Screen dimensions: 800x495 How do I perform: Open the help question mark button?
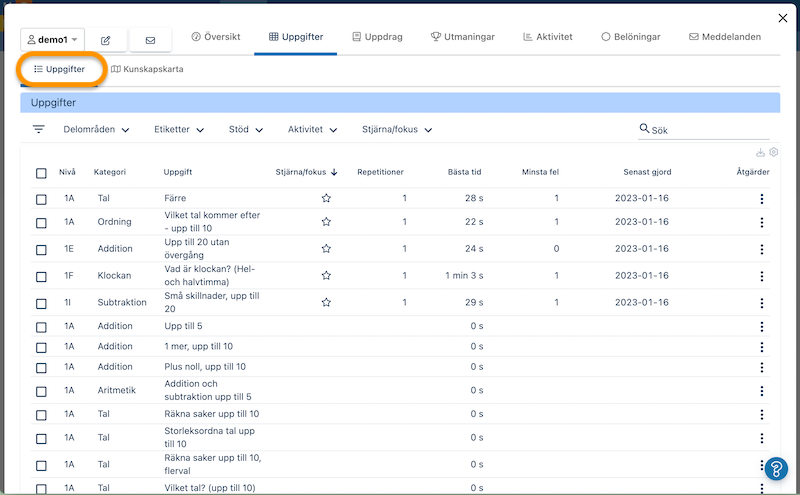776,470
